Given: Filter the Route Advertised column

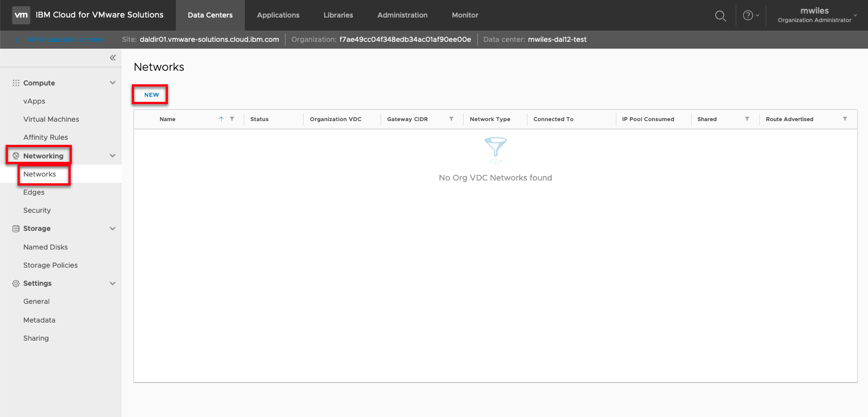Looking at the screenshot, I should click(x=845, y=119).
